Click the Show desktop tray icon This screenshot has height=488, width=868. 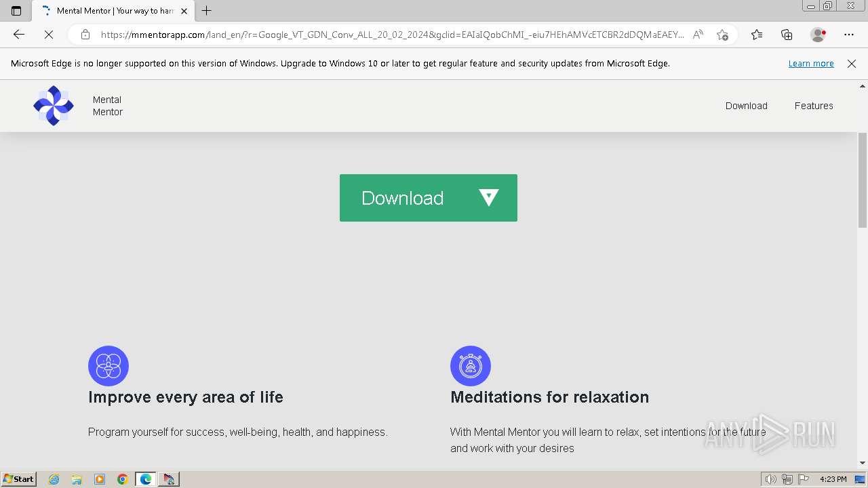(860, 479)
